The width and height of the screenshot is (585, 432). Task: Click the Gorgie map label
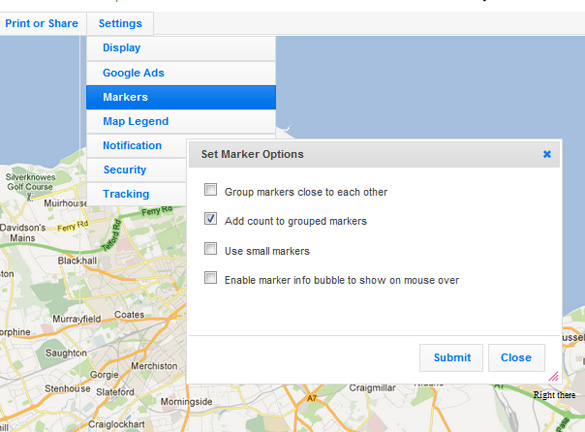(104, 375)
